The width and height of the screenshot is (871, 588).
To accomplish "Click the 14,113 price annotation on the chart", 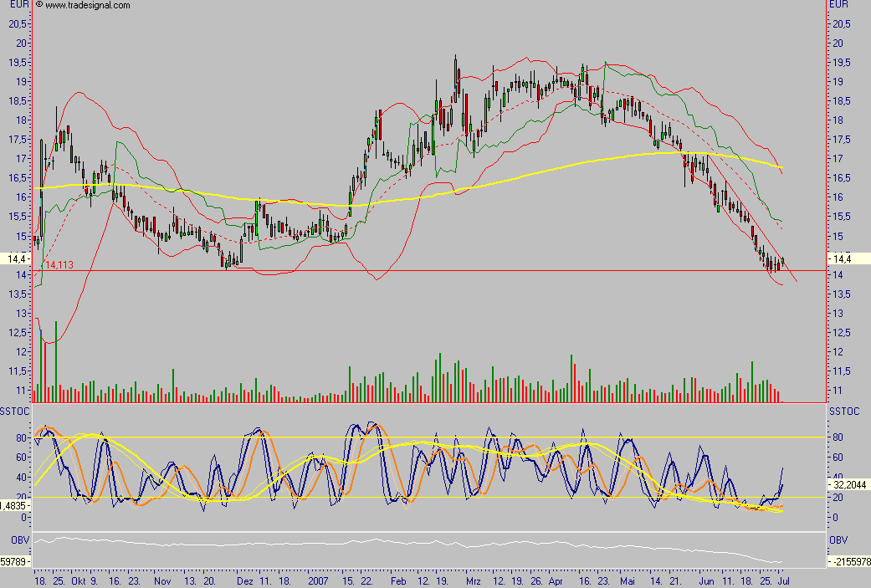I will pyautogui.click(x=59, y=263).
